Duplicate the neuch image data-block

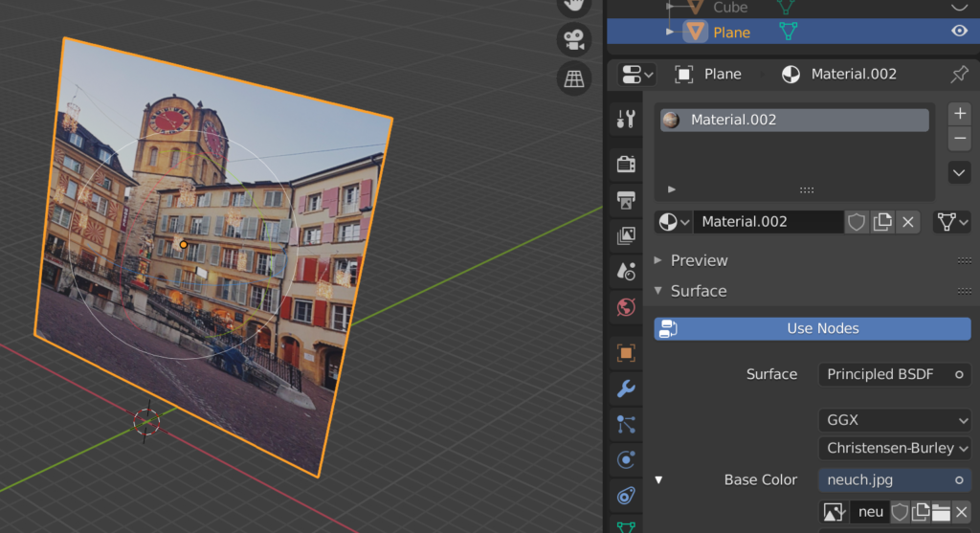pyautogui.click(x=920, y=512)
